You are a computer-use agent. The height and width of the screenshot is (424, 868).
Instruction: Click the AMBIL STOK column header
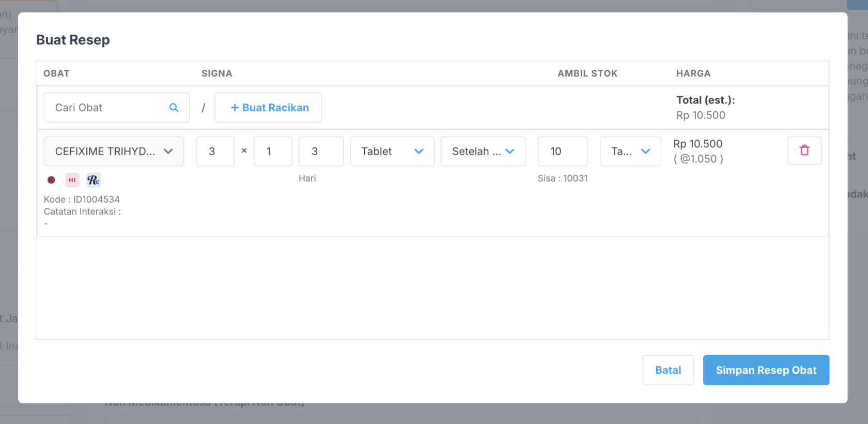pos(587,73)
